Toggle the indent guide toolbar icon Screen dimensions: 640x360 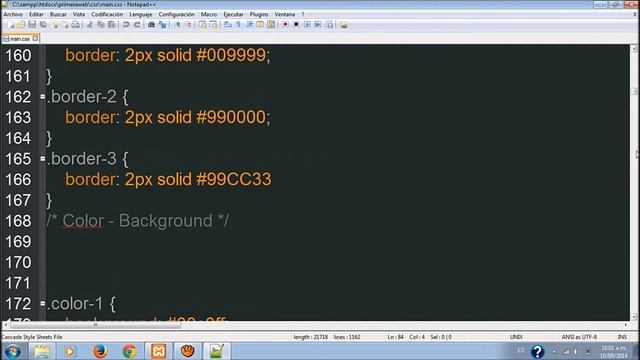tap(249, 25)
